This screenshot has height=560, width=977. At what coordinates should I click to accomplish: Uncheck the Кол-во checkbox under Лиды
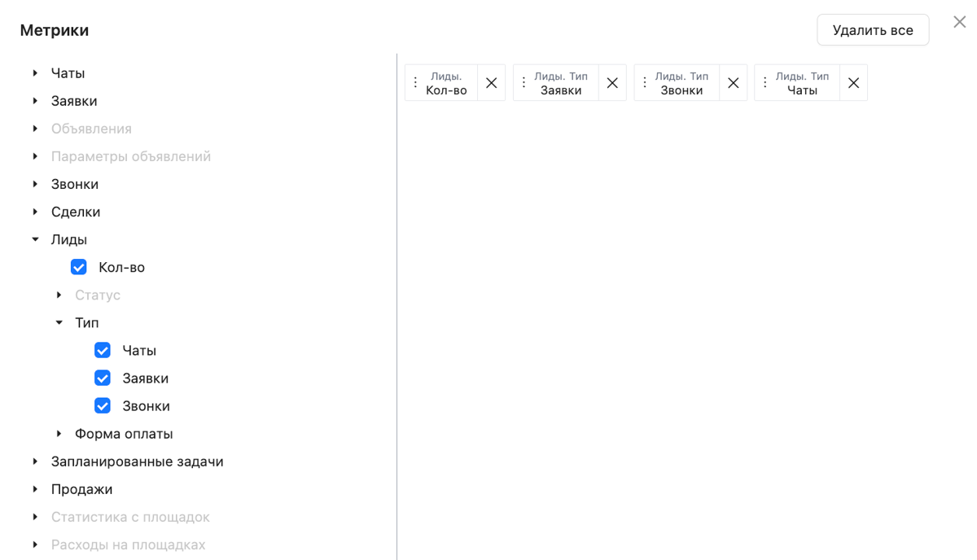click(79, 267)
